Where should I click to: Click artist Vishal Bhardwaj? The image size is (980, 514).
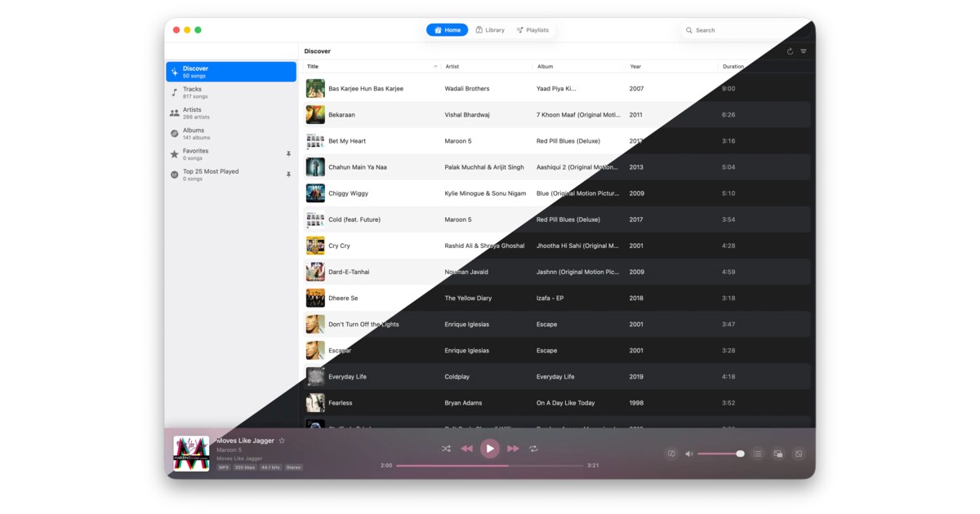467,114
